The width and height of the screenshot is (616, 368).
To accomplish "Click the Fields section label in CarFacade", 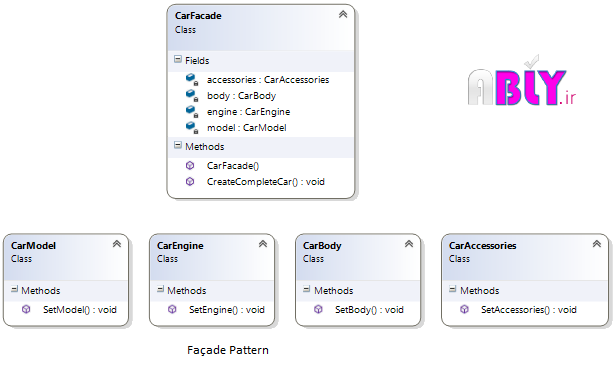I will 197,60.
